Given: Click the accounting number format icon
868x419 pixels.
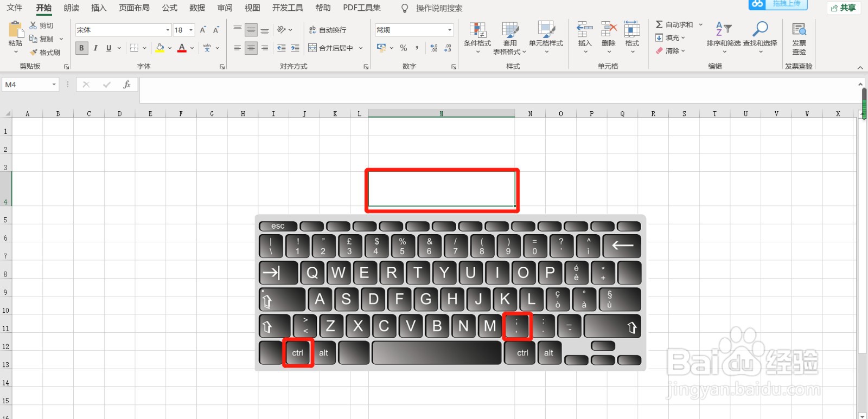Looking at the screenshot, I should (x=381, y=48).
